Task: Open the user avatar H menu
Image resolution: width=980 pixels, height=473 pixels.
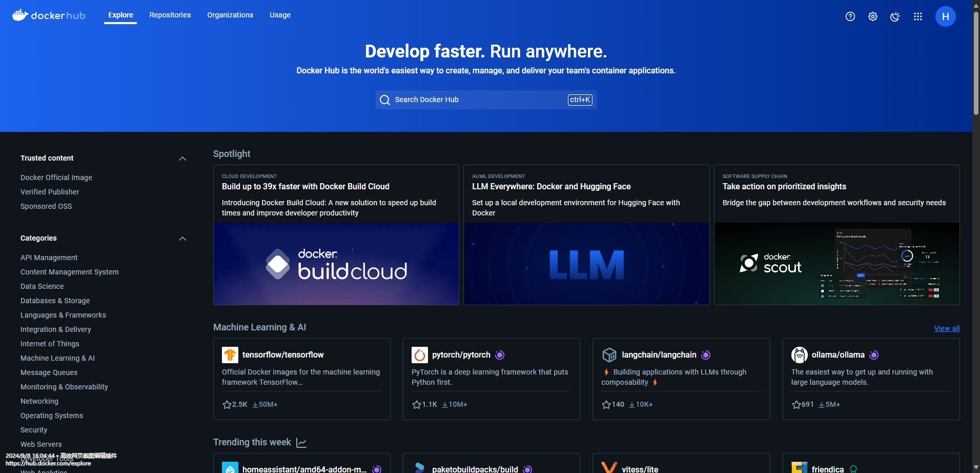Action: tap(946, 16)
